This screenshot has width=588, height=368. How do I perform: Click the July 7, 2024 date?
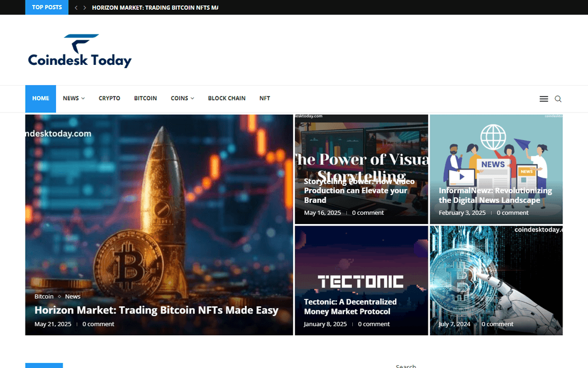point(455,324)
